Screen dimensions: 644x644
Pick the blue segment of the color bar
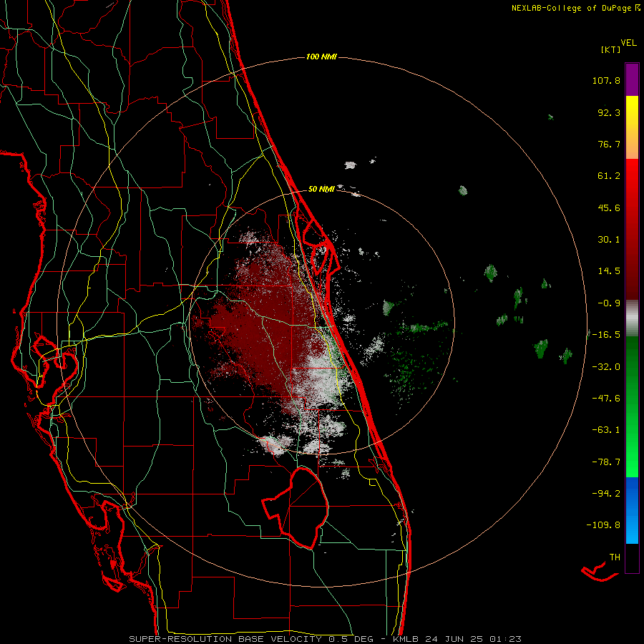[x=632, y=510]
